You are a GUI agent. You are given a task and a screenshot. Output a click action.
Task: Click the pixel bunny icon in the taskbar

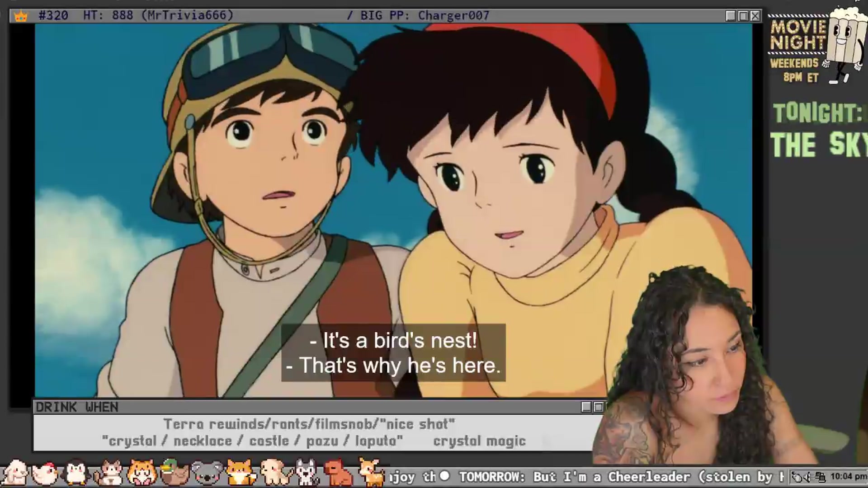coord(15,472)
